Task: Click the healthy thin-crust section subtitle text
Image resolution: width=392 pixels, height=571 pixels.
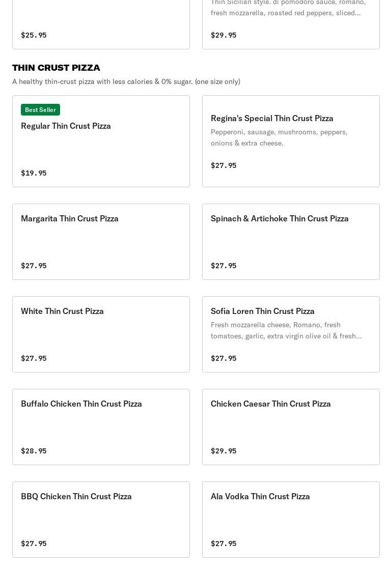Action: pos(126,81)
